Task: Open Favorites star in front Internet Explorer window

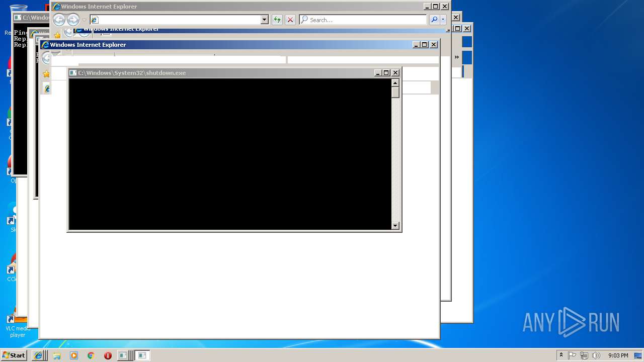Action: click(46, 74)
